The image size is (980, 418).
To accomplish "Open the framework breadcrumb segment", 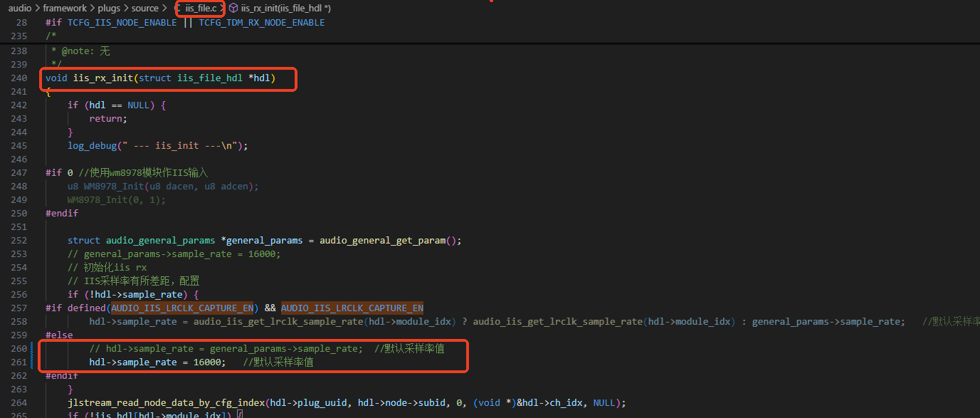I will click(65, 9).
